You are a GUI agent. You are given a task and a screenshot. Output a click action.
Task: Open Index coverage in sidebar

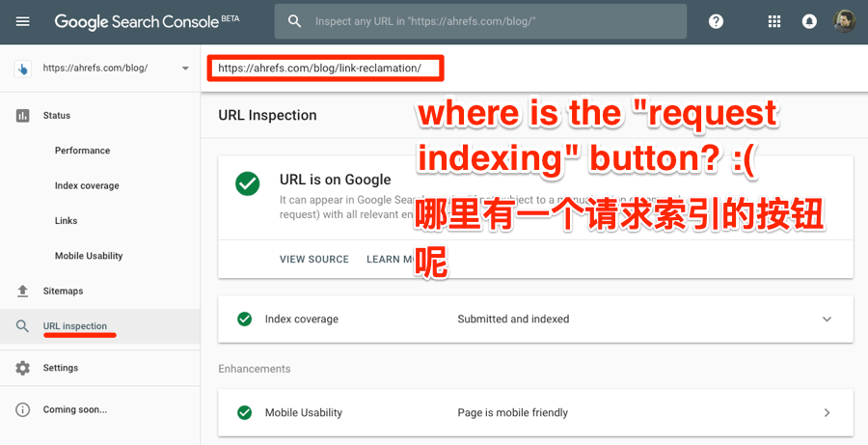[87, 185]
